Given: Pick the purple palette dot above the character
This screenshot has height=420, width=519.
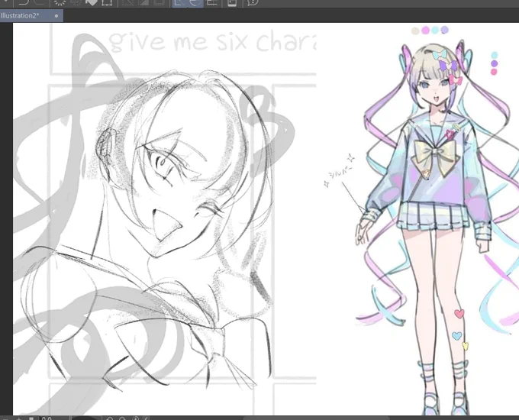Looking at the screenshot, I should pyautogui.click(x=444, y=30).
